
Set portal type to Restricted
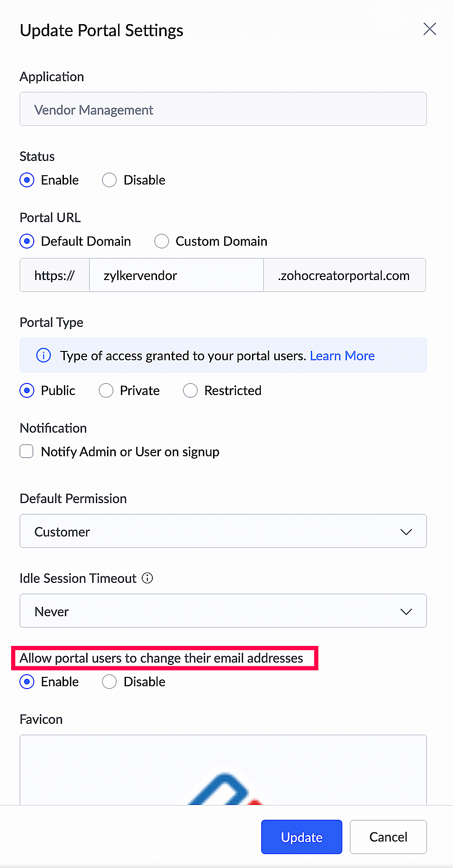click(x=190, y=390)
